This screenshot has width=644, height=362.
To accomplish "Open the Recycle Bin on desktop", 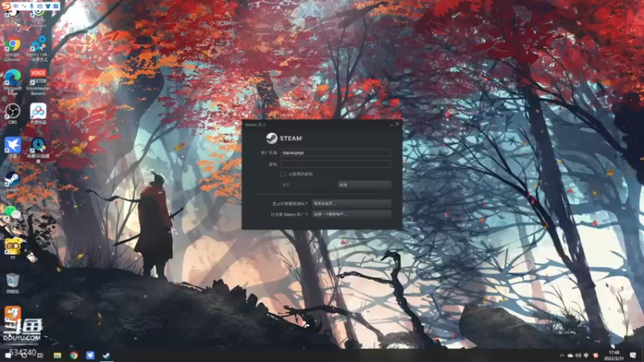I will point(13,283).
